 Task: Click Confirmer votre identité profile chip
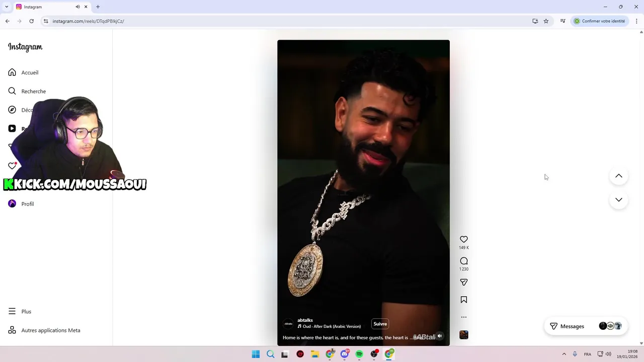tap(600, 21)
